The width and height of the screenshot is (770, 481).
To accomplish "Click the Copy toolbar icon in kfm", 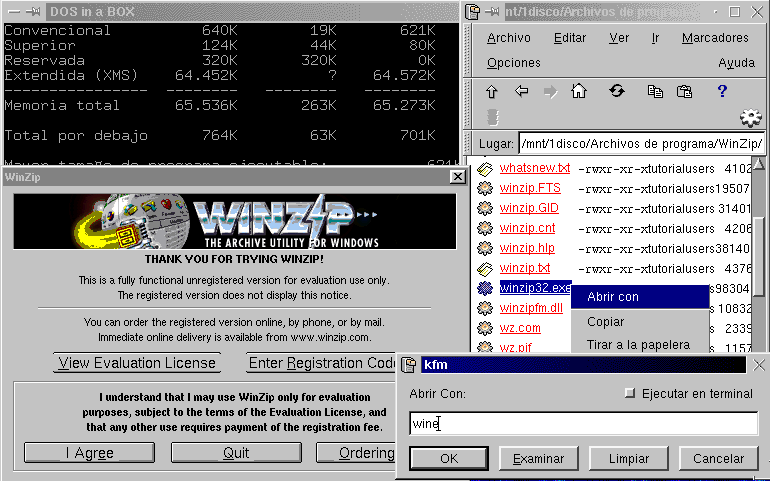I will pyautogui.click(x=655, y=91).
